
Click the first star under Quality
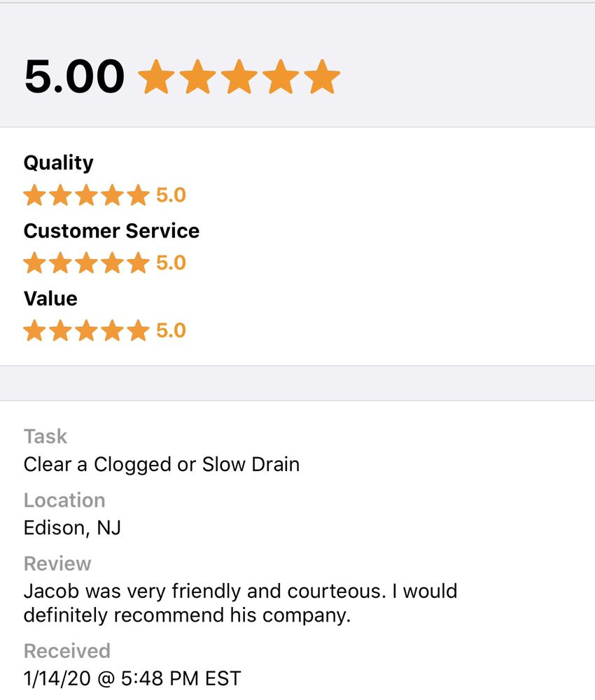coord(34,195)
